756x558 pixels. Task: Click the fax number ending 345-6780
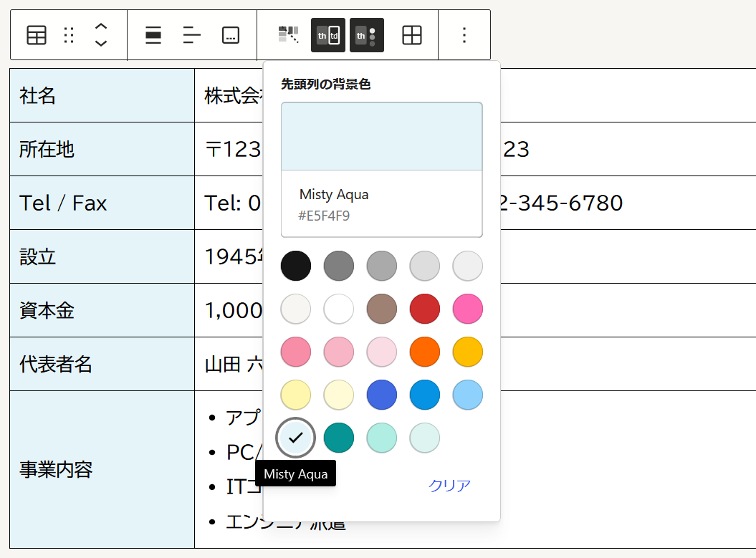pyautogui.click(x=562, y=203)
